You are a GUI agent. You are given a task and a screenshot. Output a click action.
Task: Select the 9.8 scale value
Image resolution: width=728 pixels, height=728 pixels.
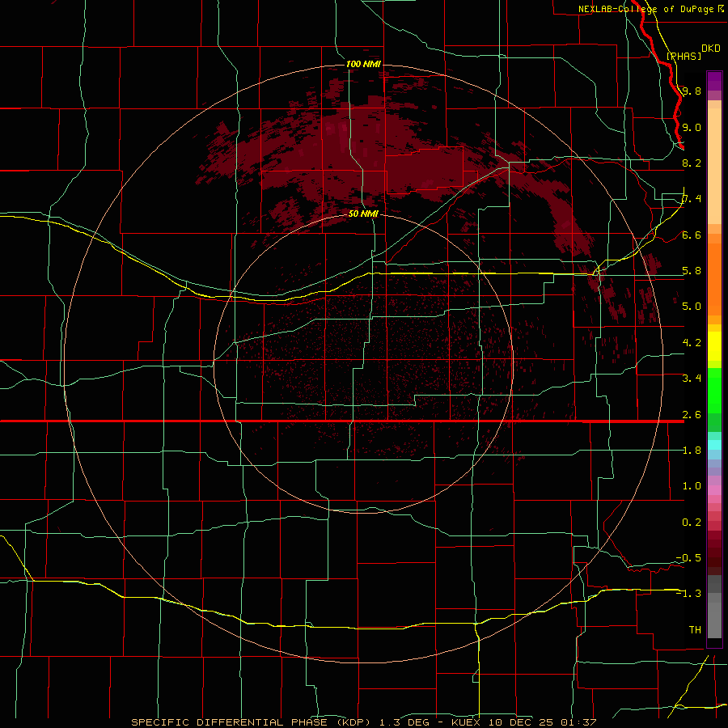(692, 91)
